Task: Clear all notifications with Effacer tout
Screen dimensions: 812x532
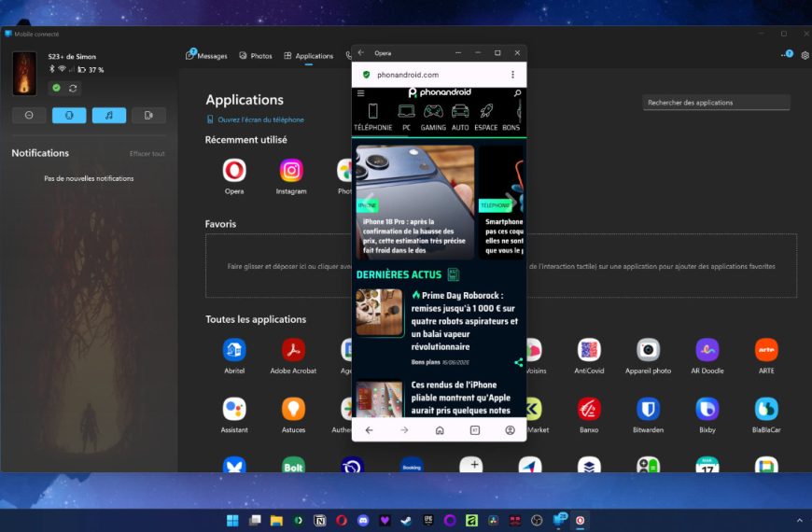Action: [x=147, y=153]
